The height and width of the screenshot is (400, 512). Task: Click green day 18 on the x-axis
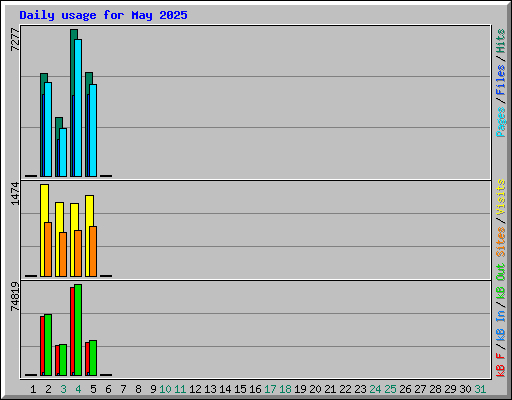(x=285, y=389)
